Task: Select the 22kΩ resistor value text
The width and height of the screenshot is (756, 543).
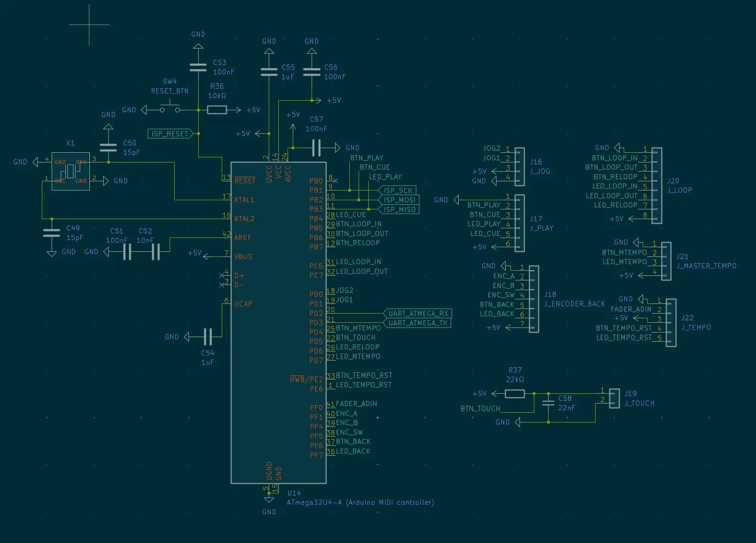Action: (515, 380)
